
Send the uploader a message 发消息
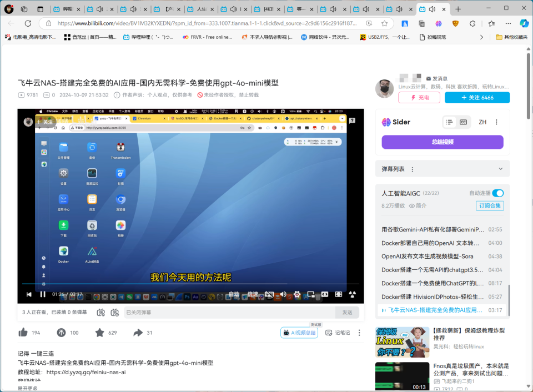tap(437, 78)
